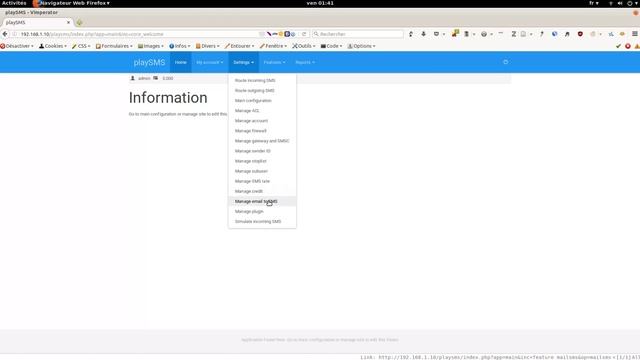Collapse the Settings menu in navbar

point(243,62)
